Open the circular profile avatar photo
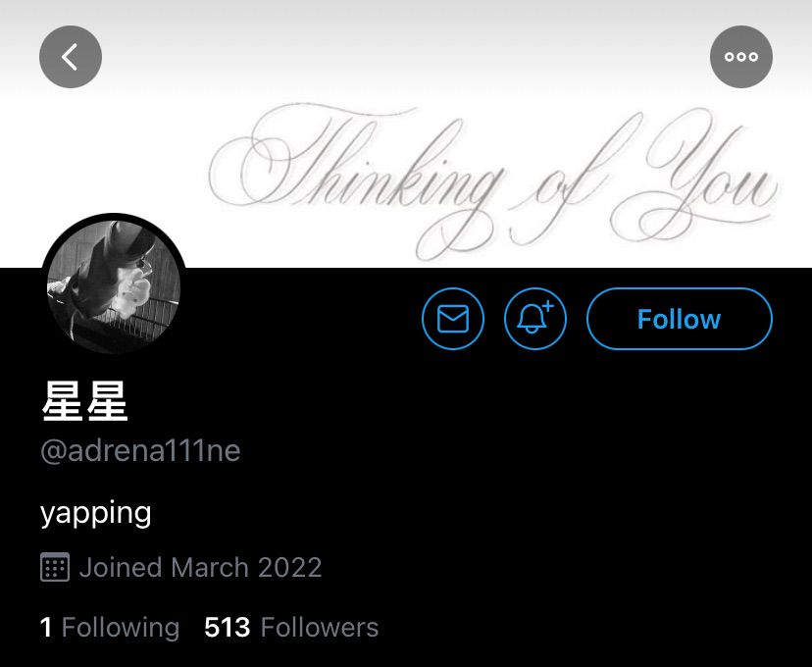 (x=114, y=285)
